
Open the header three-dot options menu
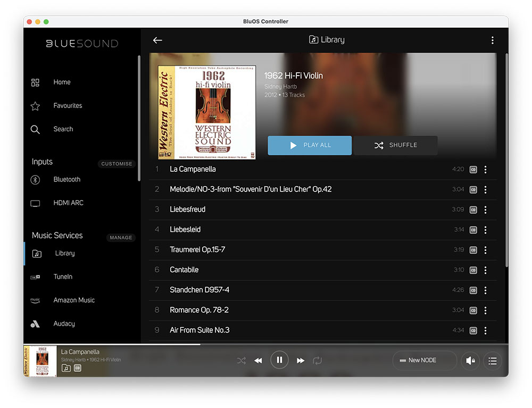[492, 40]
